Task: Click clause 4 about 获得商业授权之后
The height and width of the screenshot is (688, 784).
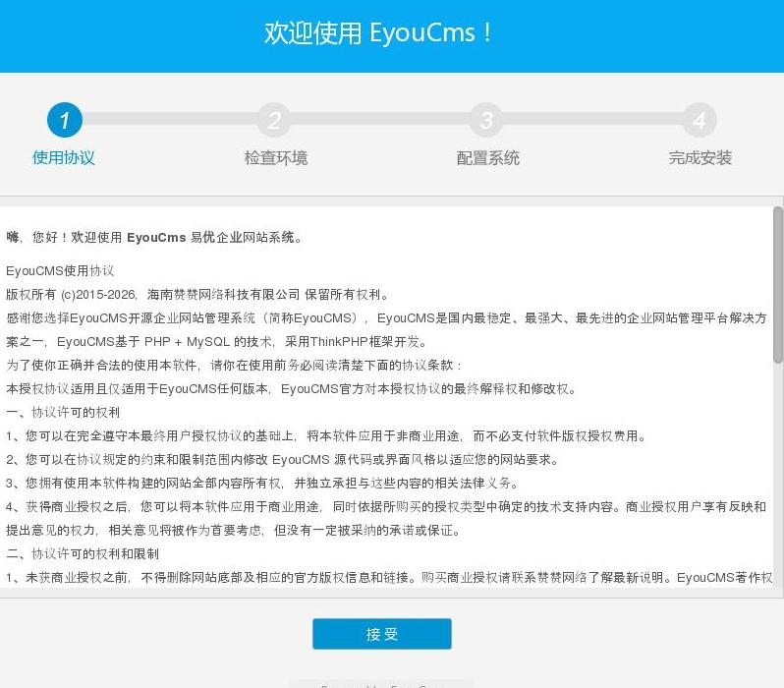Action: coord(386,507)
